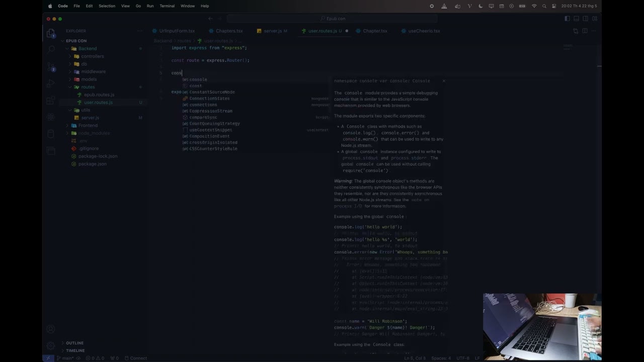Image resolution: width=644 pixels, height=362 pixels.
Task: Expand the TIMELINE section
Action: coord(75,350)
